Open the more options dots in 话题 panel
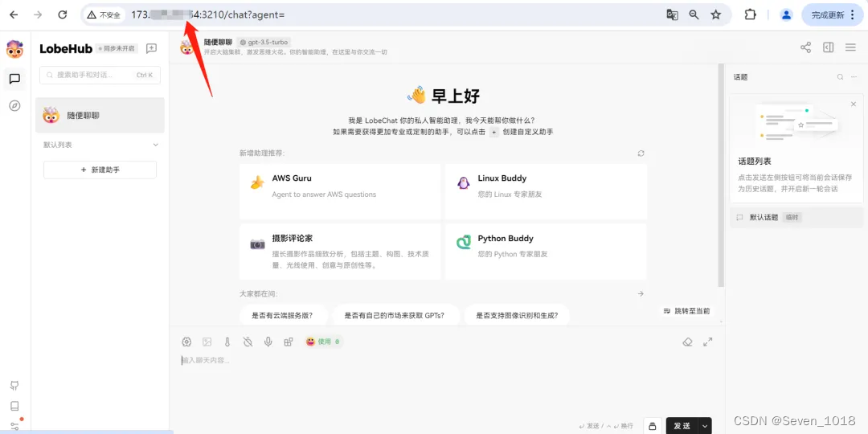The width and height of the screenshot is (868, 434). [854, 77]
